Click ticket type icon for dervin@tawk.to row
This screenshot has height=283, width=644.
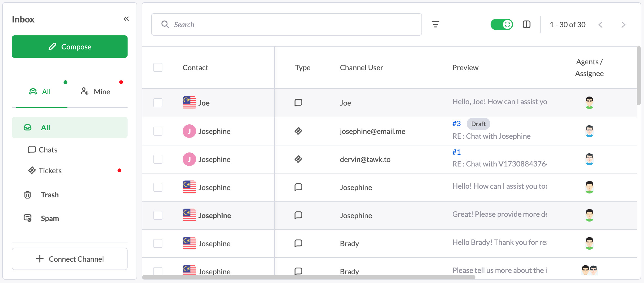point(298,159)
